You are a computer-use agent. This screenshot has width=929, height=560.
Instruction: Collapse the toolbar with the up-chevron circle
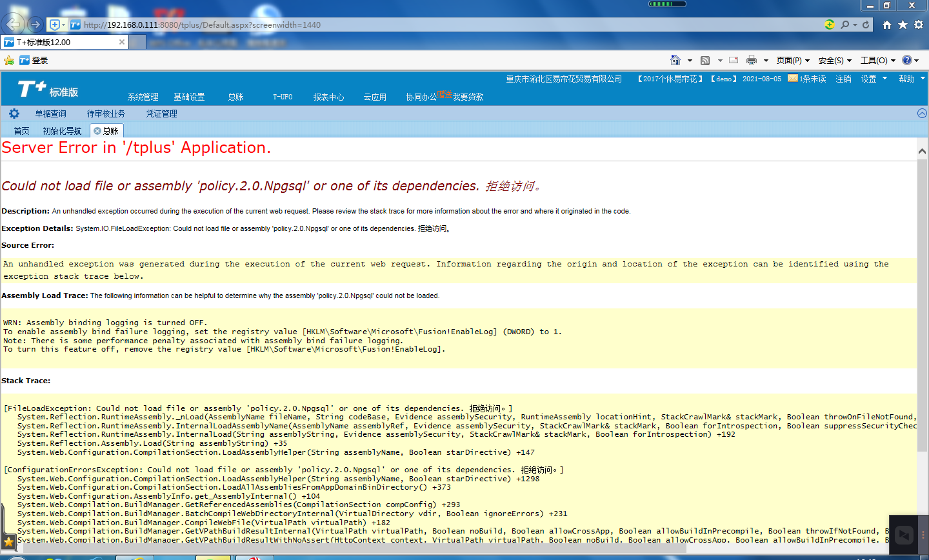[x=922, y=113]
